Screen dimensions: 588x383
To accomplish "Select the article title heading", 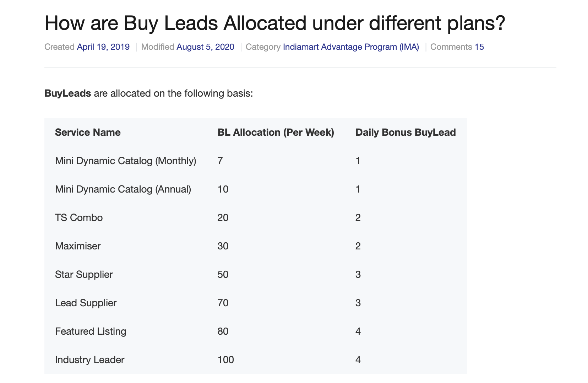I will click(x=274, y=23).
